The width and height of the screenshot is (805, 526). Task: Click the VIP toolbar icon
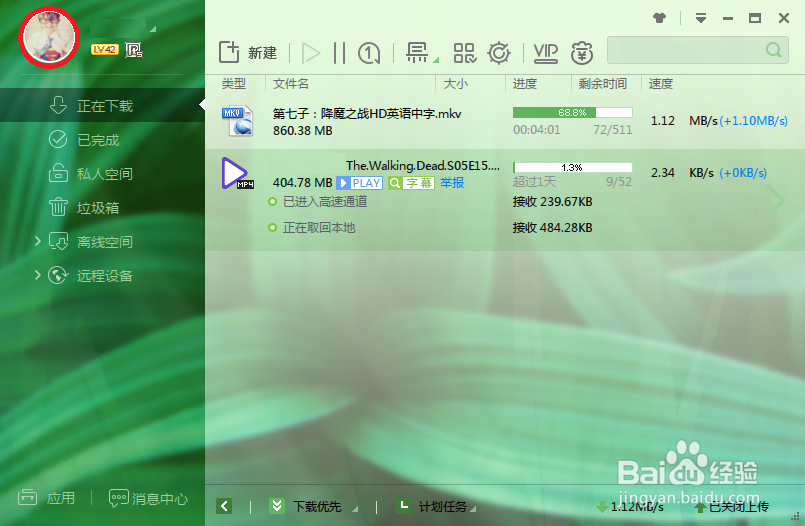(545, 53)
